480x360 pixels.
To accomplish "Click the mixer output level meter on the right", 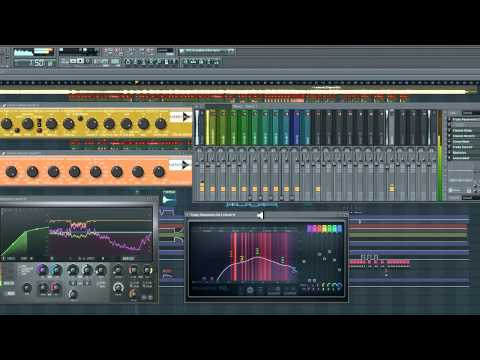I will pos(440,157).
